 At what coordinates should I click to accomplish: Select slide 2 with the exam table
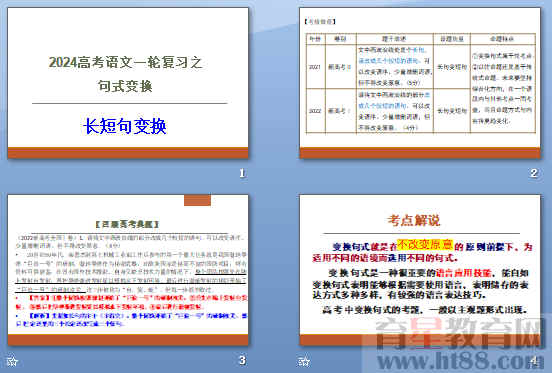420,83
